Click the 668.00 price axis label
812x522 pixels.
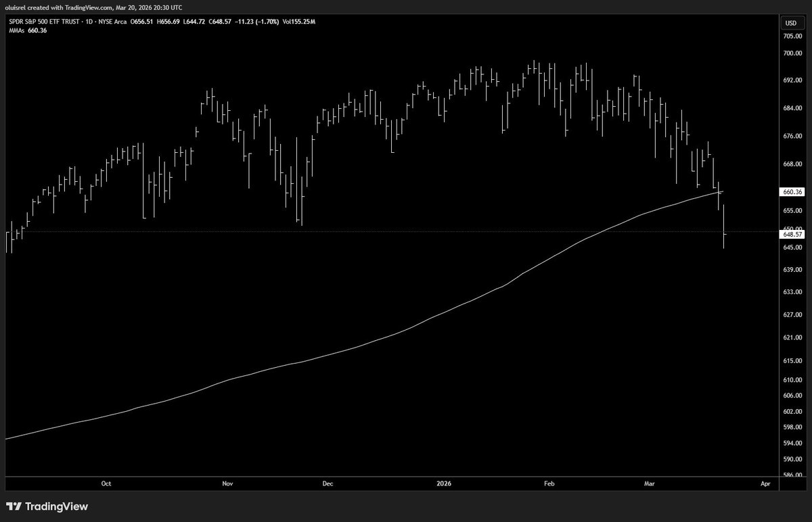pos(792,164)
